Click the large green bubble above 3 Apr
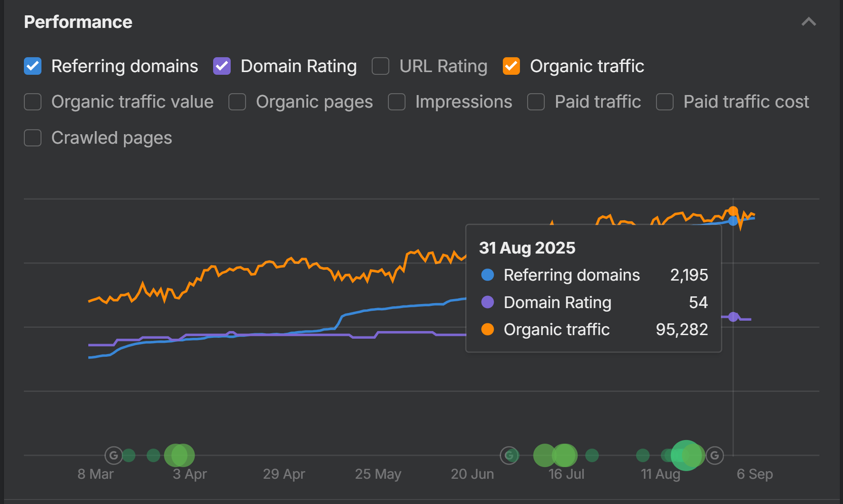843x504 pixels. coord(179,455)
